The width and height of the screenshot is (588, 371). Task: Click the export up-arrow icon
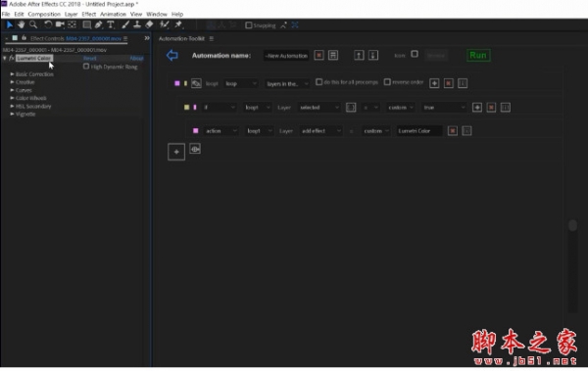click(359, 56)
